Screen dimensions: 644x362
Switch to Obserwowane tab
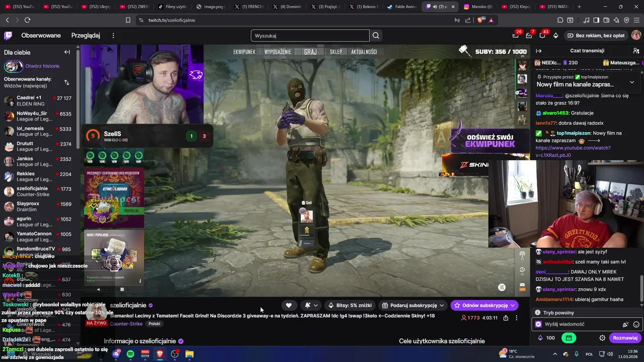tap(41, 36)
